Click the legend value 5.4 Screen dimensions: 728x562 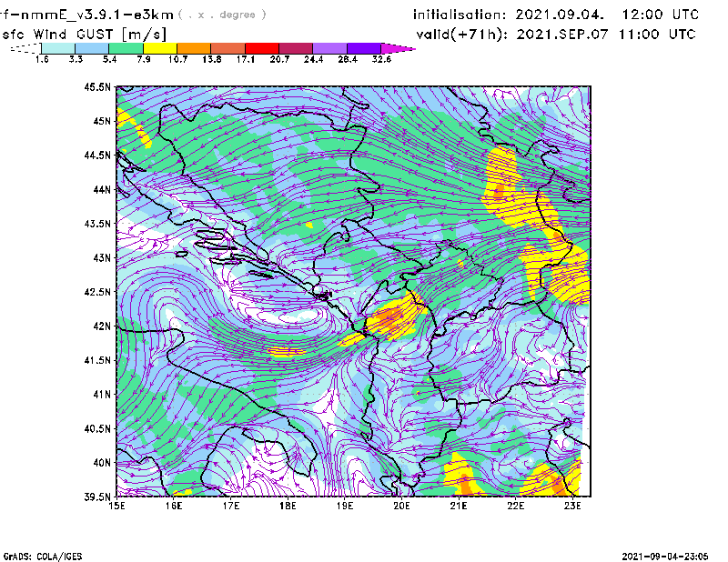(x=109, y=59)
